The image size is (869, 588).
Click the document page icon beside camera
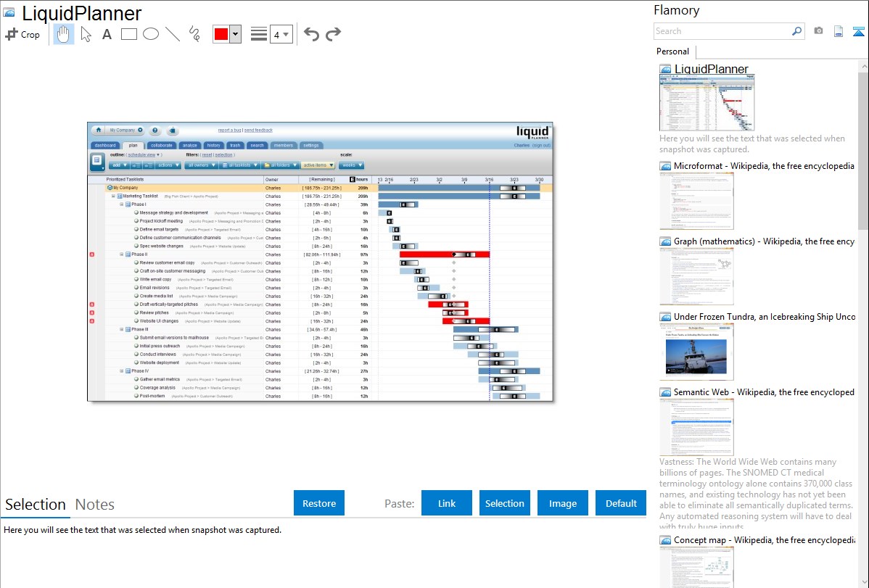coord(839,31)
